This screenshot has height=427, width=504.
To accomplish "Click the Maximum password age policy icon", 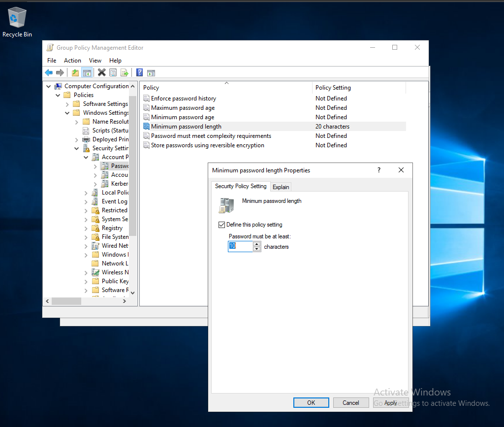I will 146,108.
